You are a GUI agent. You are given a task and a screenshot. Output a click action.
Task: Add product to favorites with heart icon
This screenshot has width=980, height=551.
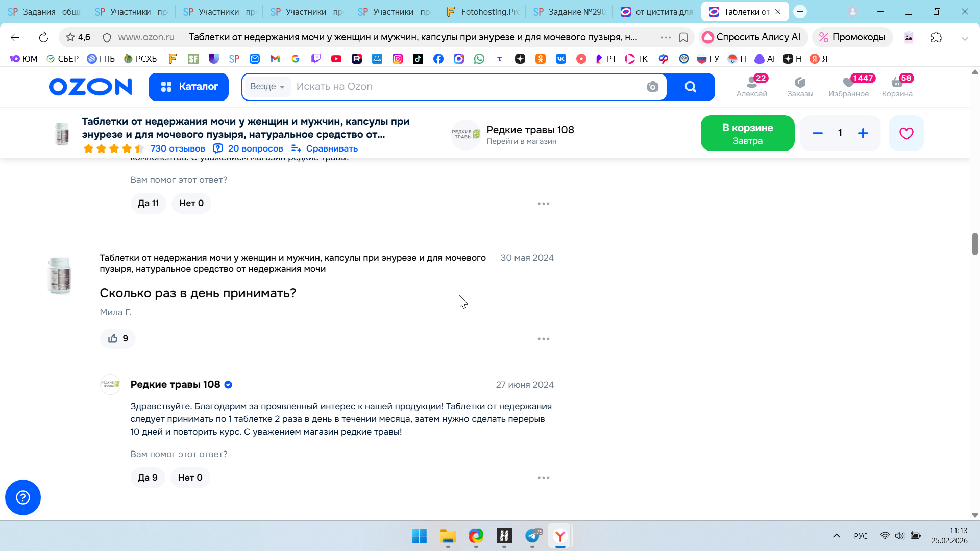tap(906, 133)
